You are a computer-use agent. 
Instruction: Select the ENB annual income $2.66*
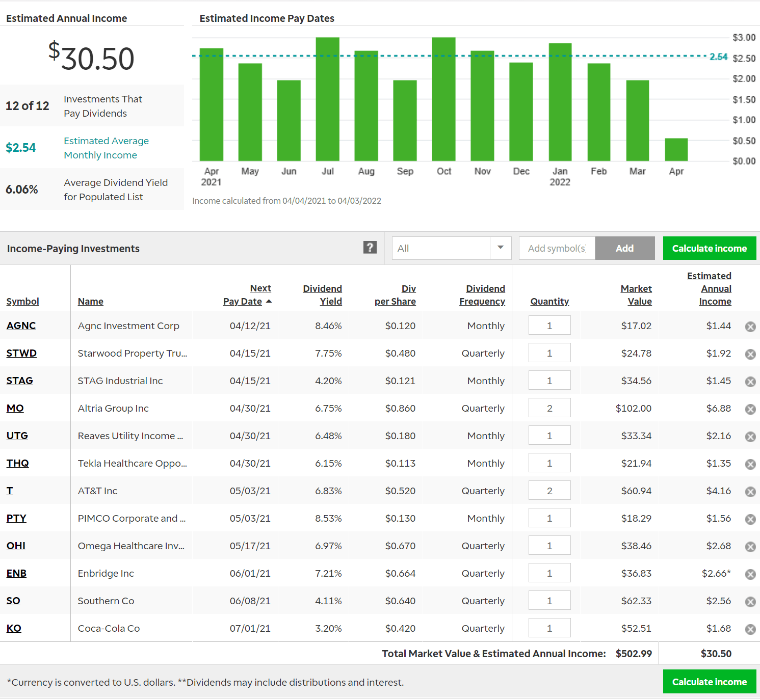point(716,573)
